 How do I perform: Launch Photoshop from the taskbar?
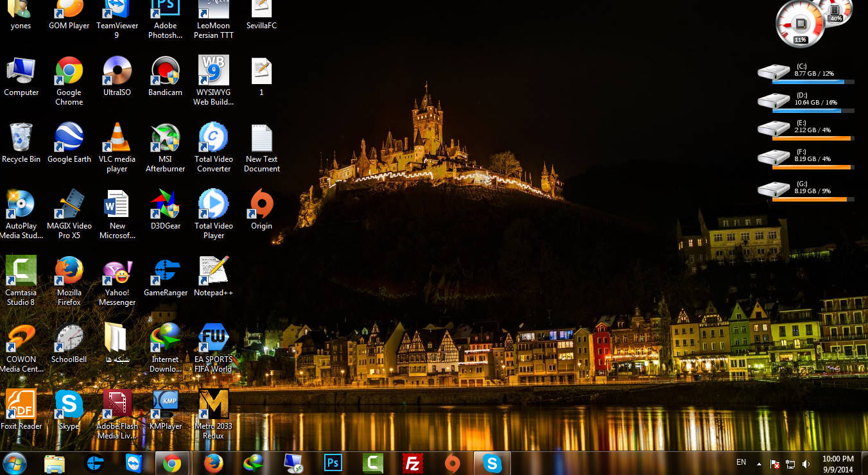333,463
